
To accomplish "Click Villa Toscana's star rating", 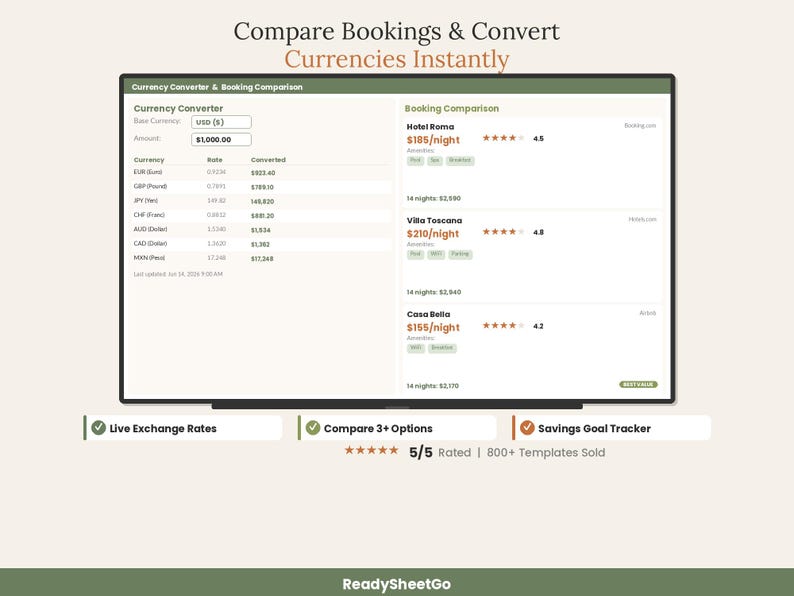I will coord(503,232).
